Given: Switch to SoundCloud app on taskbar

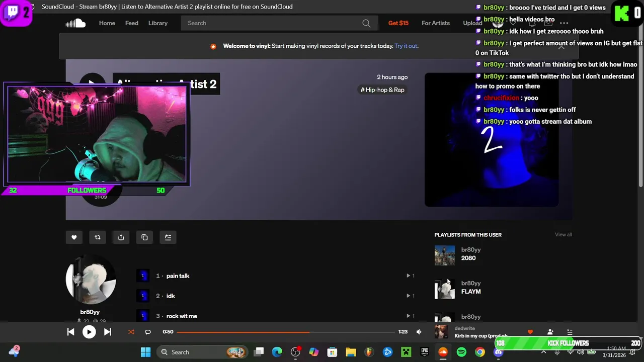Looking at the screenshot, I should 443,352.
